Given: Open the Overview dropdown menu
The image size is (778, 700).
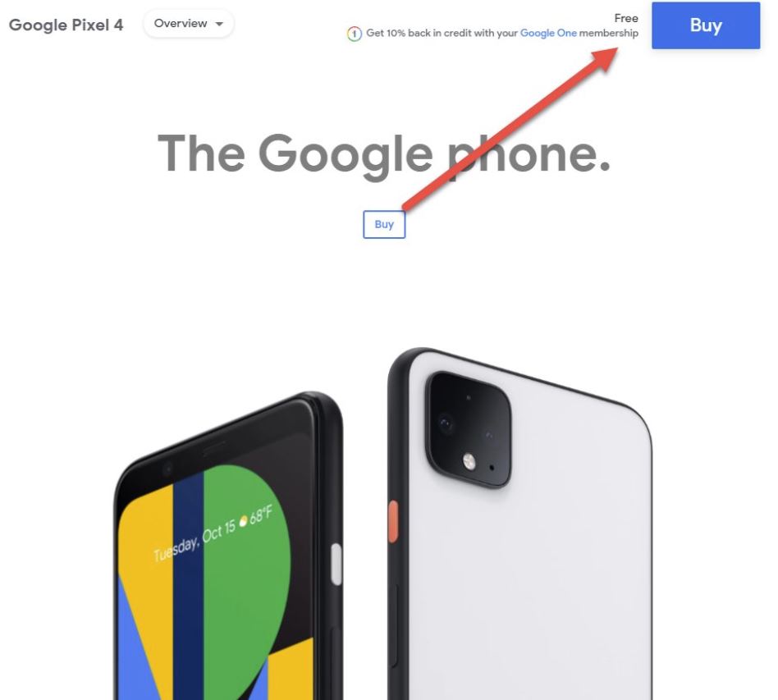Looking at the screenshot, I should click(189, 23).
